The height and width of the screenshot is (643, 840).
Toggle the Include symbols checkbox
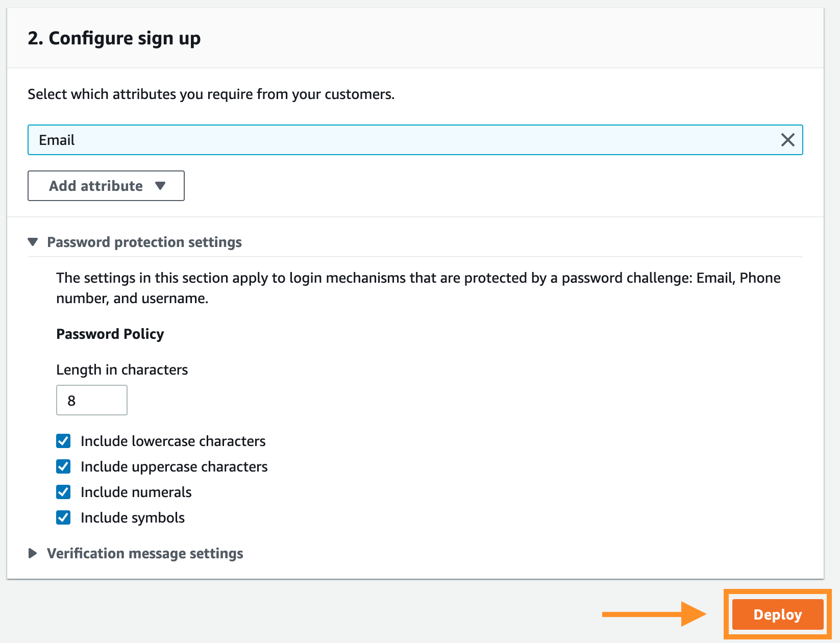(63, 517)
